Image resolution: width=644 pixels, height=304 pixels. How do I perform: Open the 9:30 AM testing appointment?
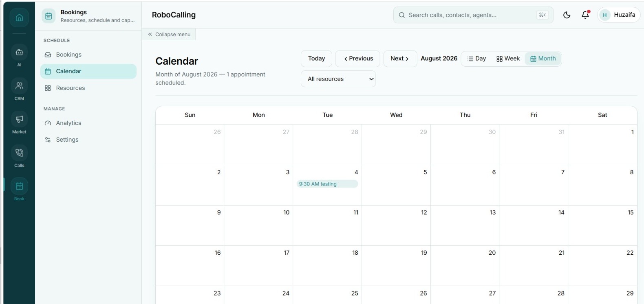pyautogui.click(x=327, y=184)
